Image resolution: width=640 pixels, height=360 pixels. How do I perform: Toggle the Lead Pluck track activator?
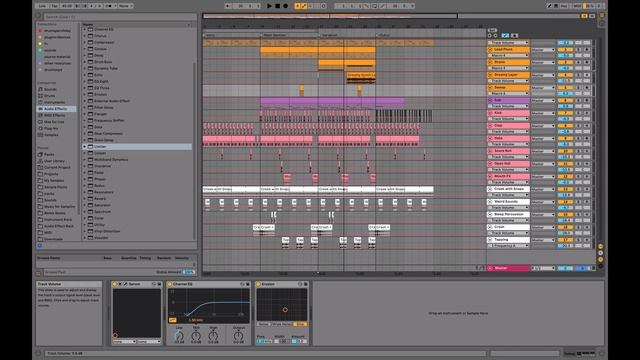pos(565,49)
